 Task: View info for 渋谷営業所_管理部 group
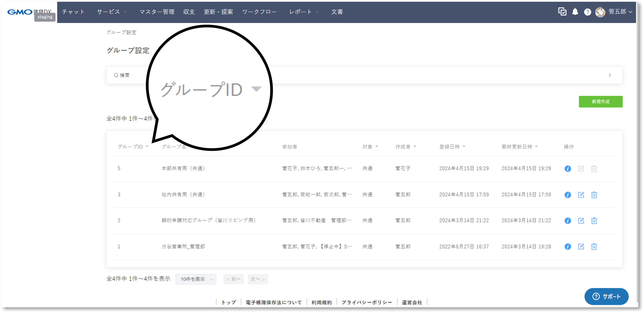point(568,247)
